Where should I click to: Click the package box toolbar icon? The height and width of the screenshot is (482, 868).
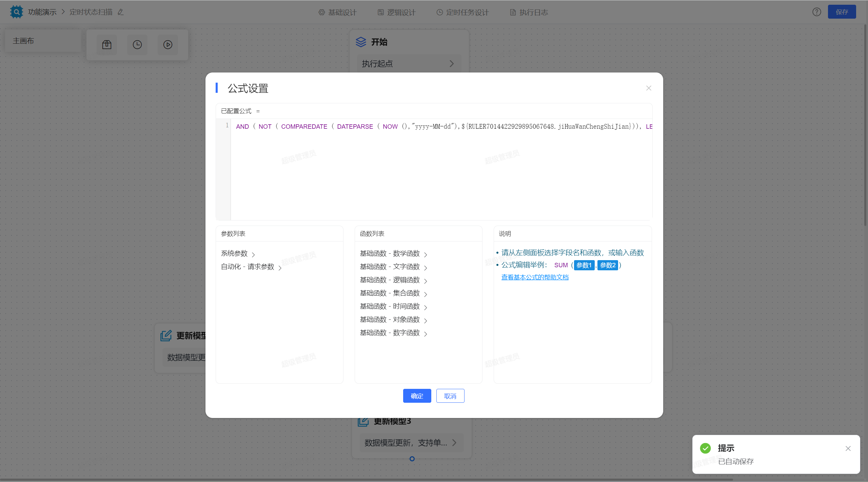tap(107, 45)
